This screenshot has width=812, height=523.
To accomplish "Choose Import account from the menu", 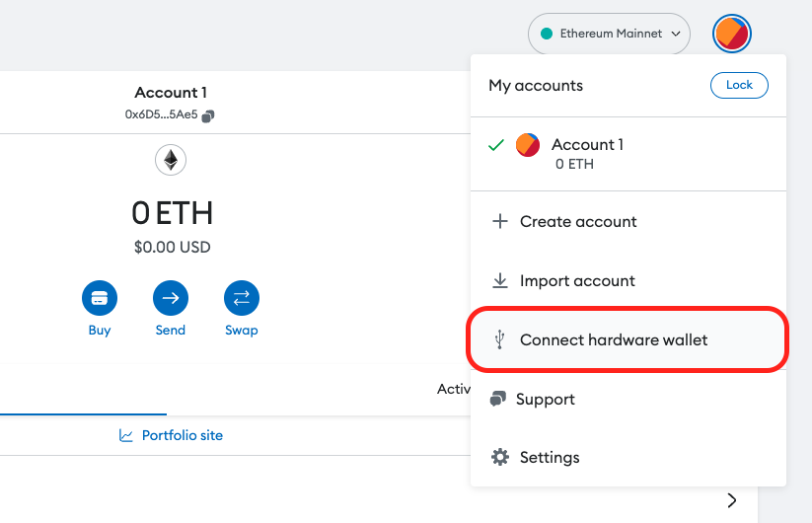I will (x=628, y=280).
